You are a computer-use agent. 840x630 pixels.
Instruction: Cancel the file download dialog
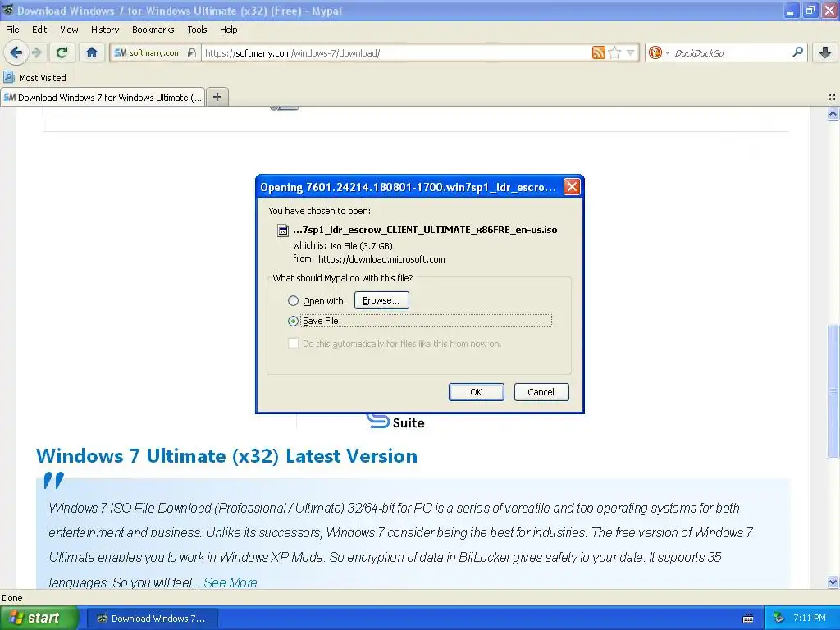[541, 392]
